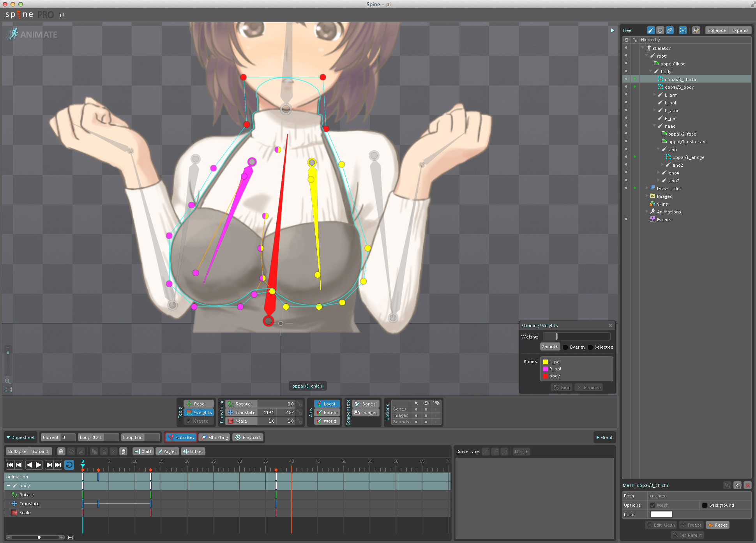Expand the L_arm bone node
This screenshot has width=756, height=543.
point(655,95)
